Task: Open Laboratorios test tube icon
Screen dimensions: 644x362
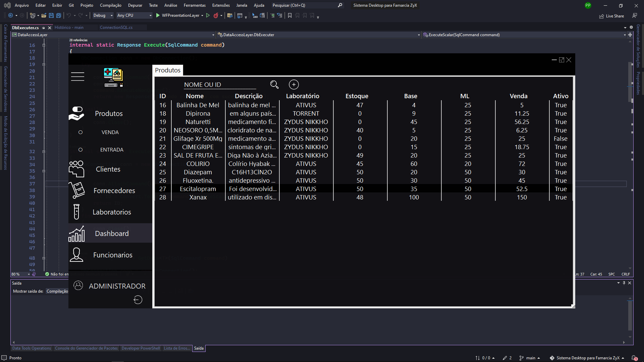Action: [x=76, y=212]
